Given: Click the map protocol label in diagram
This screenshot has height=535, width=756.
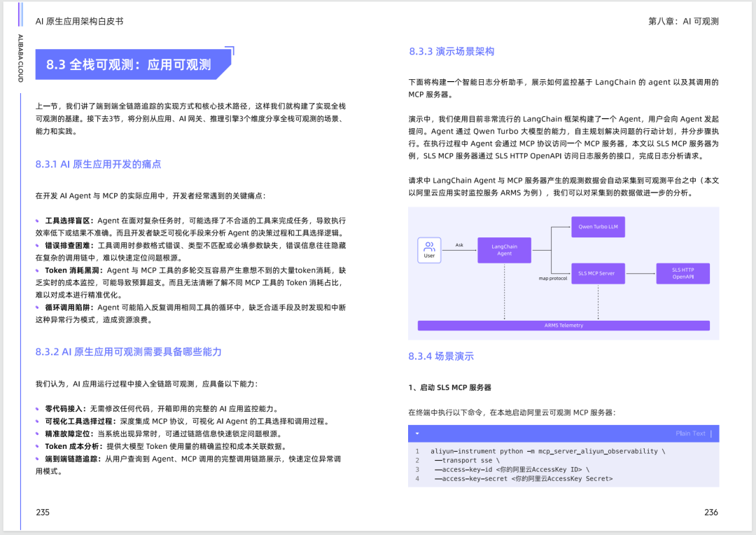Looking at the screenshot, I should click(x=552, y=279).
